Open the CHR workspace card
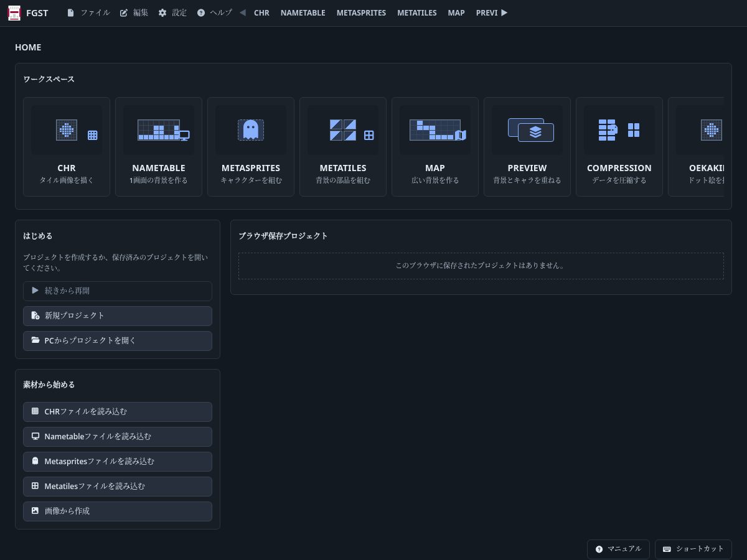The image size is (747, 560). click(x=67, y=147)
